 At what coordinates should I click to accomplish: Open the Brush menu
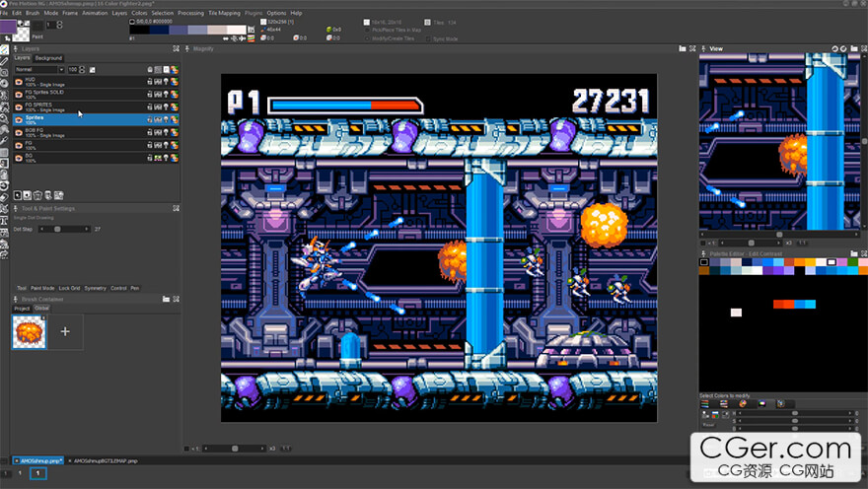click(x=33, y=13)
